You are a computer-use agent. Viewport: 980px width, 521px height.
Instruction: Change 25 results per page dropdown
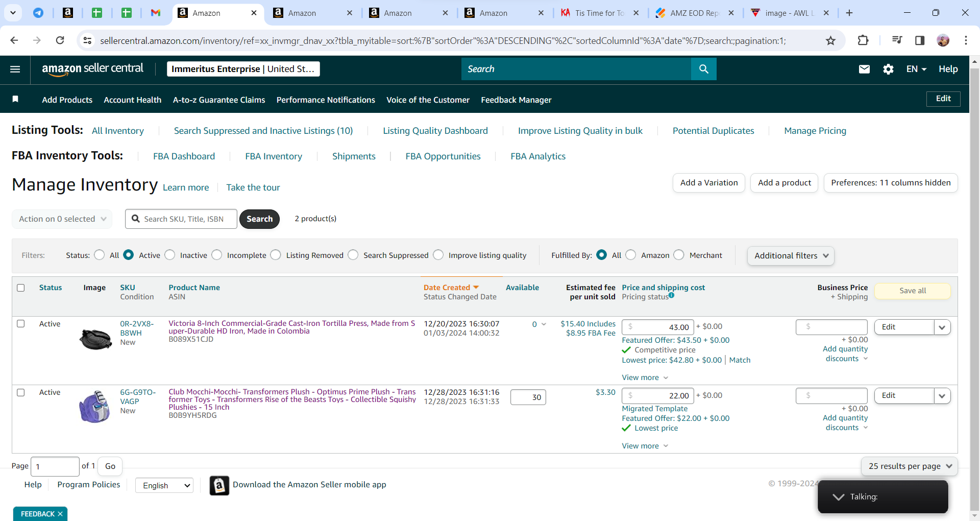[910, 466]
